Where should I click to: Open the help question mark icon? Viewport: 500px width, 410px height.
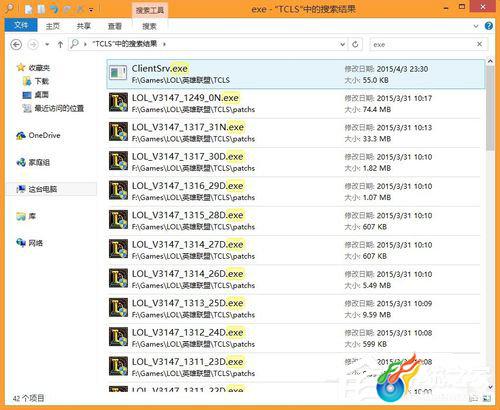[489, 26]
